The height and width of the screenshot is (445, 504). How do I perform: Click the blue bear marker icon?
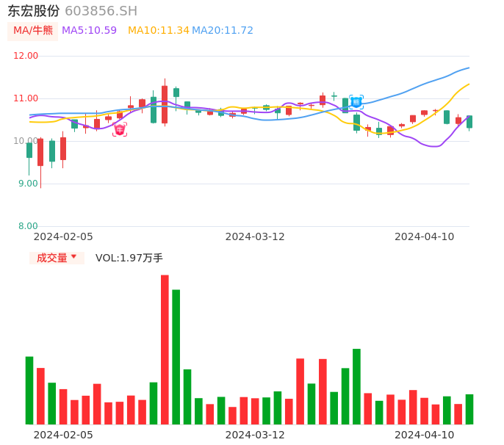(x=356, y=102)
